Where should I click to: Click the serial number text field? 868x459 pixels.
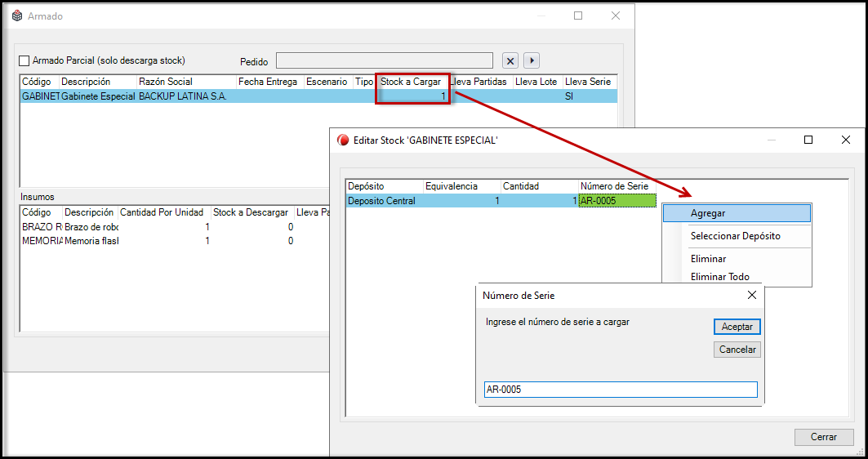[620, 390]
